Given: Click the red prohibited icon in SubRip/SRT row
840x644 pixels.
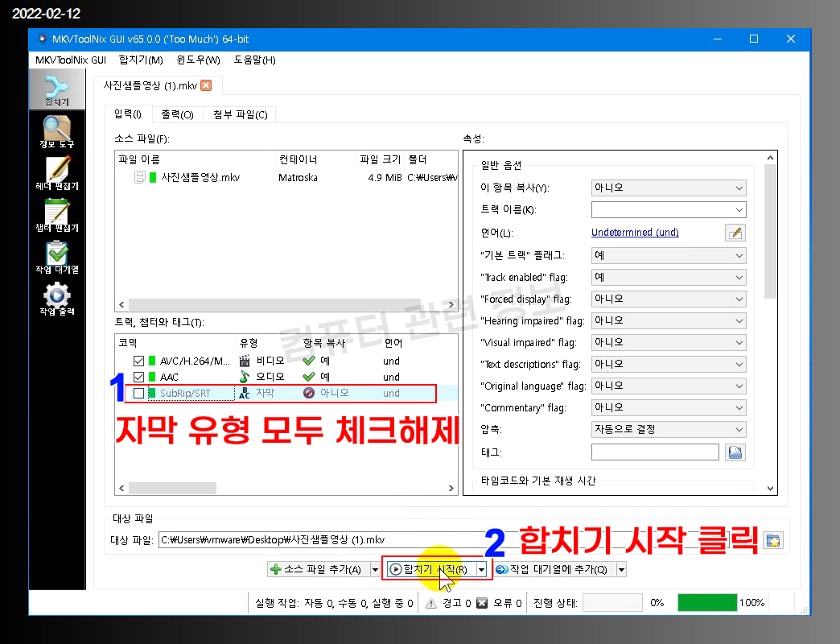Looking at the screenshot, I should point(309,393).
